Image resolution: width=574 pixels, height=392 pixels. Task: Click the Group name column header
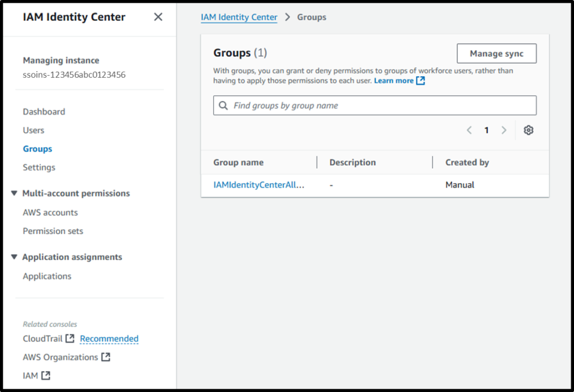(238, 162)
